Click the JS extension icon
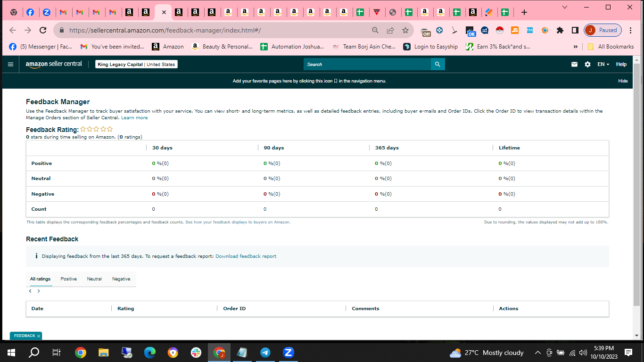 [x=515, y=30]
